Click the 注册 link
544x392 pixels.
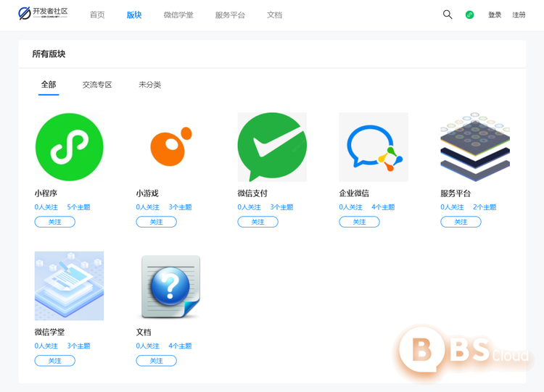519,15
